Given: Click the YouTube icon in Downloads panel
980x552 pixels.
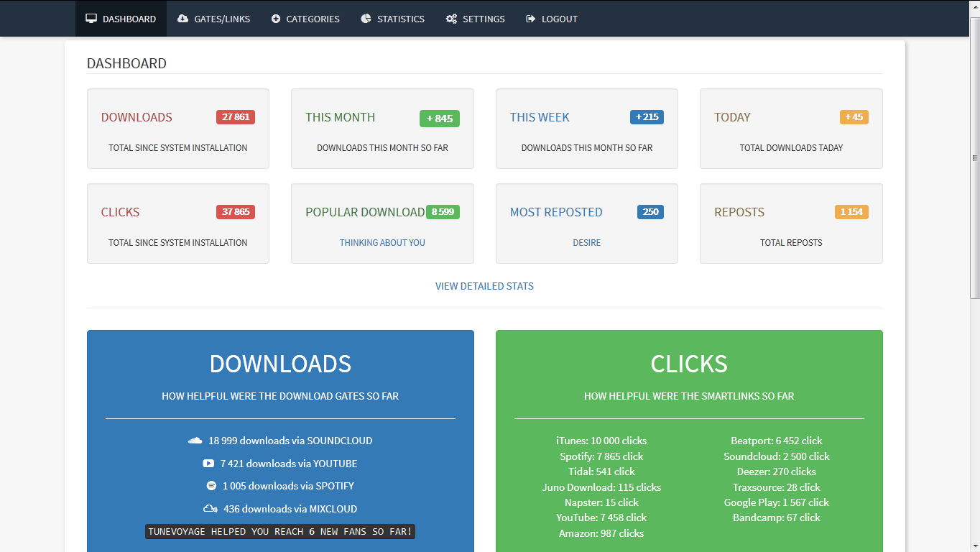Looking at the screenshot, I should pyautogui.click(x=208, y=464).
